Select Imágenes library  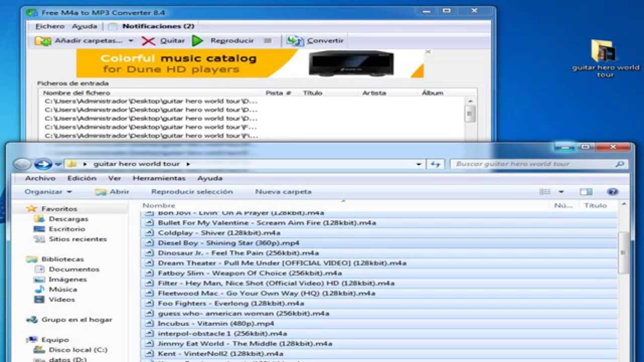click(x=67, y=279)
